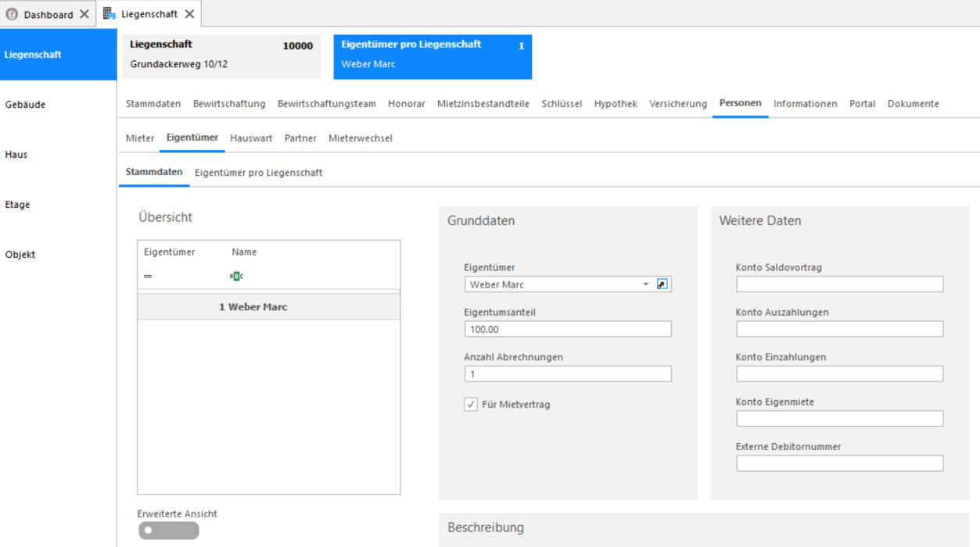This screenshot has height=547, width=980.
Task: Click the Name column header
Action: tap(244, 252)
